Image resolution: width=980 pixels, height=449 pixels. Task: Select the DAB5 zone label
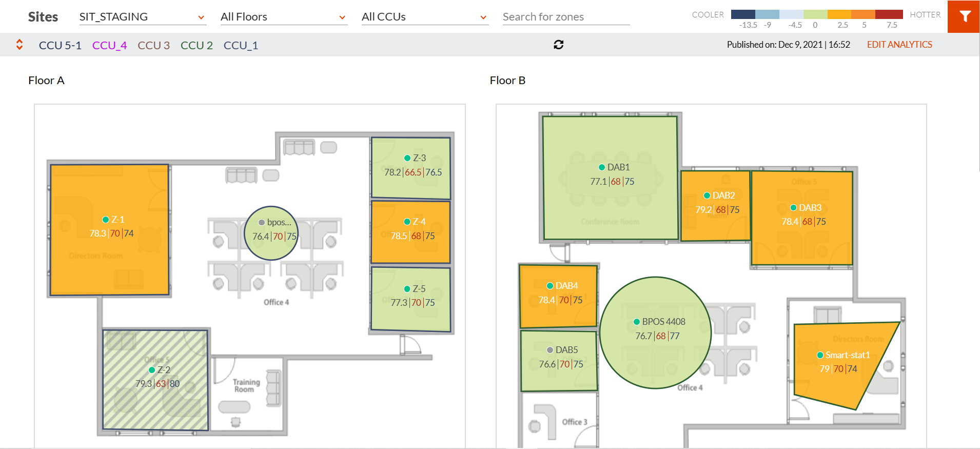click(x=566, y=350)
